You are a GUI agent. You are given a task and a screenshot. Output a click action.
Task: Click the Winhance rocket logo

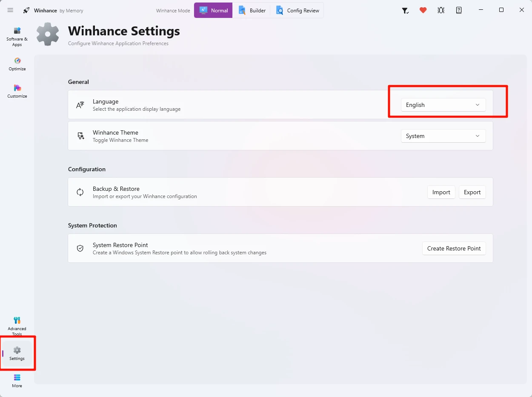pos(26,10)
